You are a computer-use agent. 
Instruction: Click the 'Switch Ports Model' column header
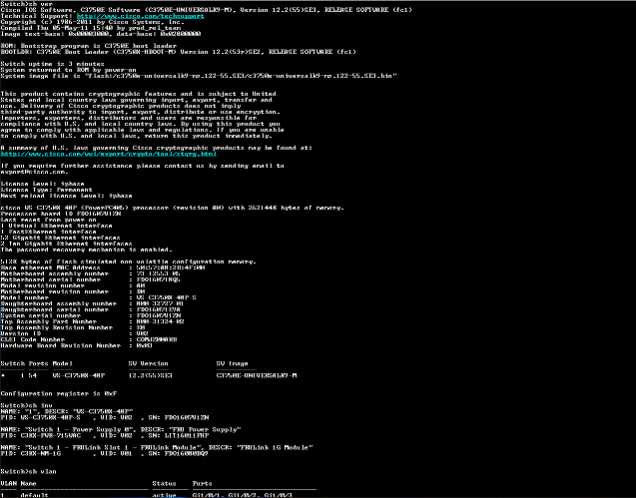click(37, 364)
